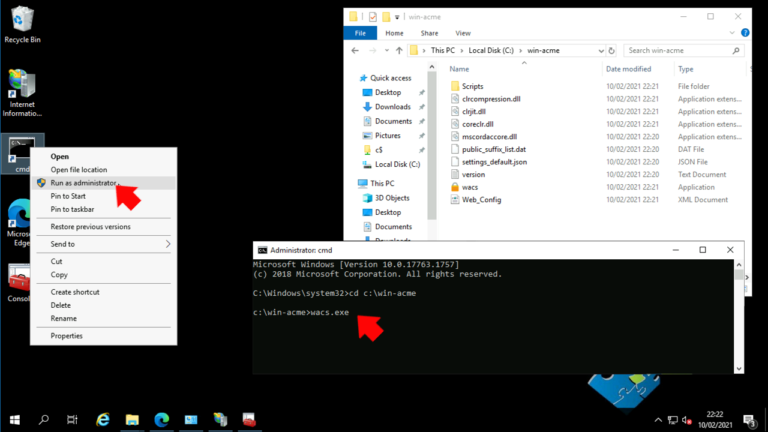768x432 pixels.
Task: Sort files by the Type column header
Action: click(x=686, y=69)
